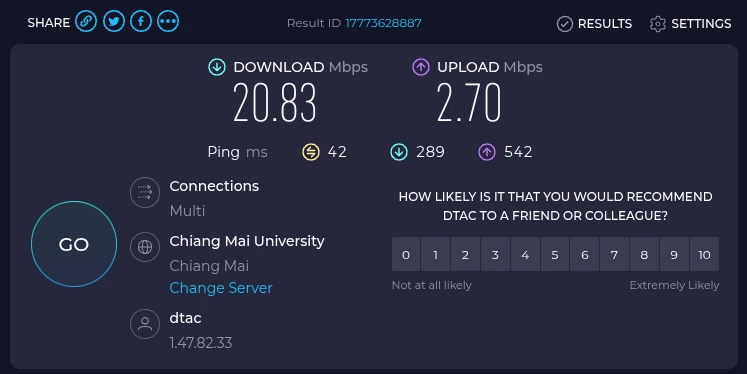The height and width of the screenshot is (374, 747).
Task: Start a new test with GO
Action: coord(74,244)
